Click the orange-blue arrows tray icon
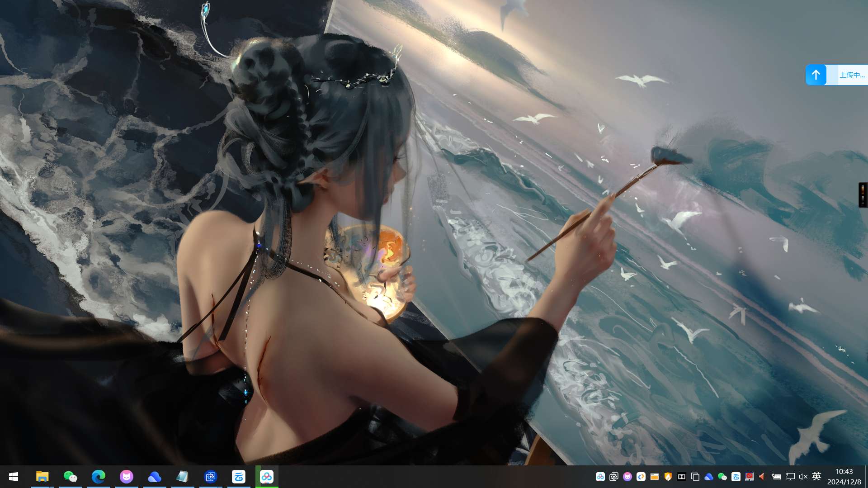This screenshot has width=868, height=488. pos(641,477)
